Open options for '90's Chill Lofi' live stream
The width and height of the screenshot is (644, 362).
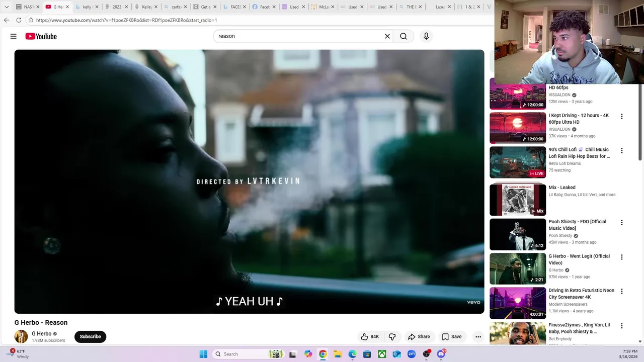622,150
